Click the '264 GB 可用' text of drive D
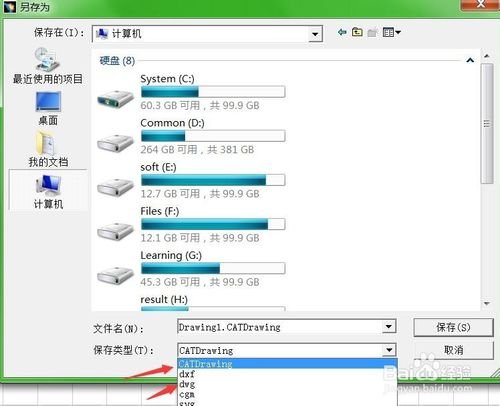500x406 pixels. coord(169,149)
